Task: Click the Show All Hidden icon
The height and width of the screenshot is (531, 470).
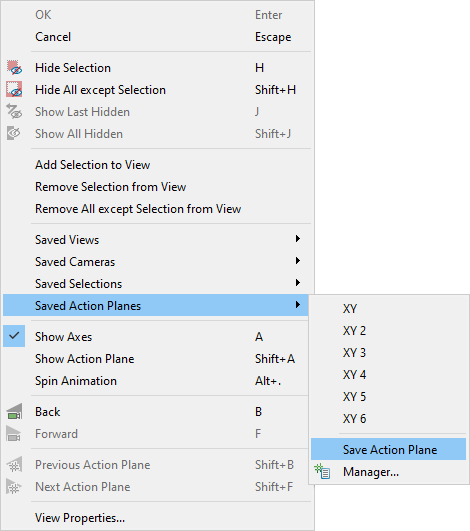Action: [x=14, y=133]
